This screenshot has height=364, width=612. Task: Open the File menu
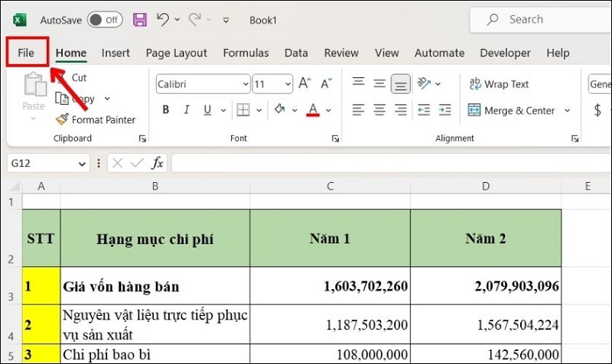tap(26, 53)
